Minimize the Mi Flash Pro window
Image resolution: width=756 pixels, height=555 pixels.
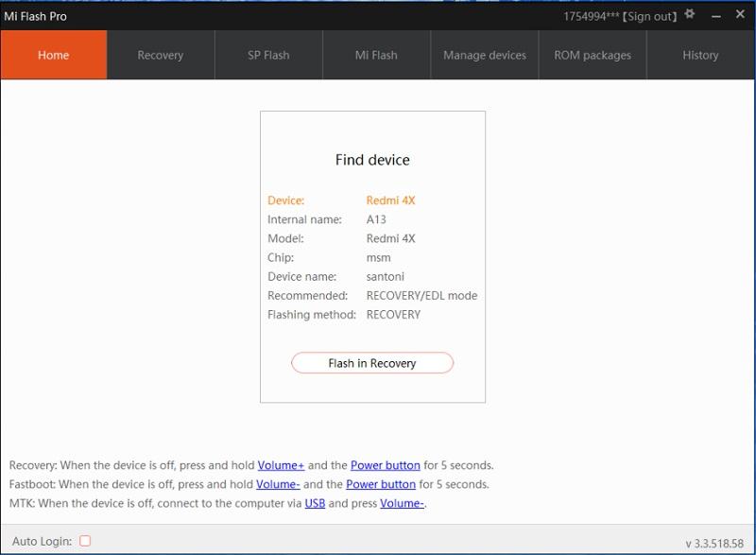(x=716, y=16)
